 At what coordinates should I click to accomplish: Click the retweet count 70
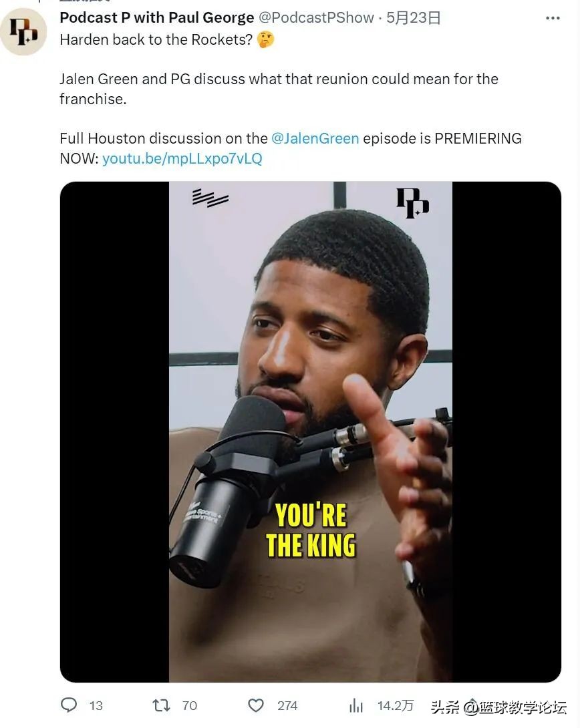click(x=190, y=705)
